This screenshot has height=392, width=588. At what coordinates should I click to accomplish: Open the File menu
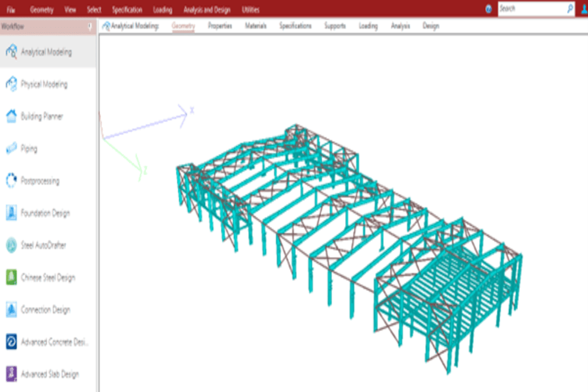(x=11, y=9)
